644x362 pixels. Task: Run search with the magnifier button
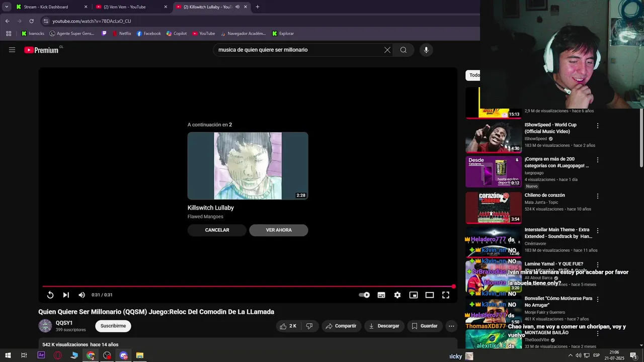coord(404,50)
